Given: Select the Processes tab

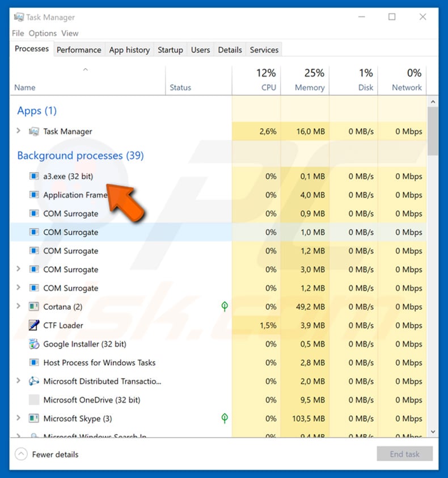Looking at the screenshot, I should [32, 49].
